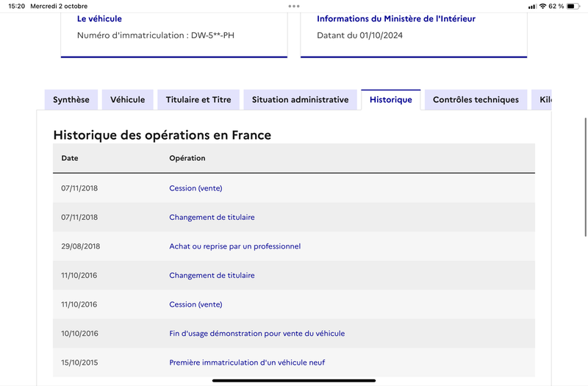Open the 07/11/2018 Changement de titulaire entry
This screenshot has width=588, height=386.
pos(212,217)
